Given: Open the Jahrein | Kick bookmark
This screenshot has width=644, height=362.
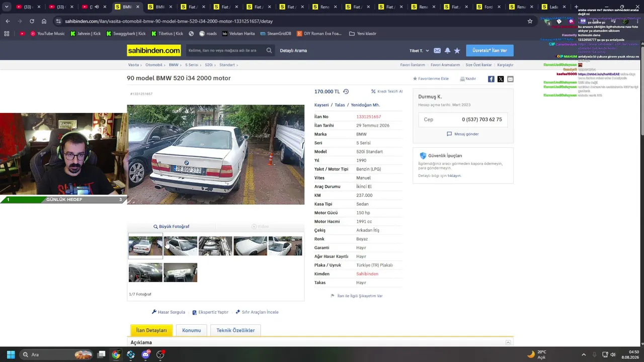Looking at the screenshot, I should (86, 34).
